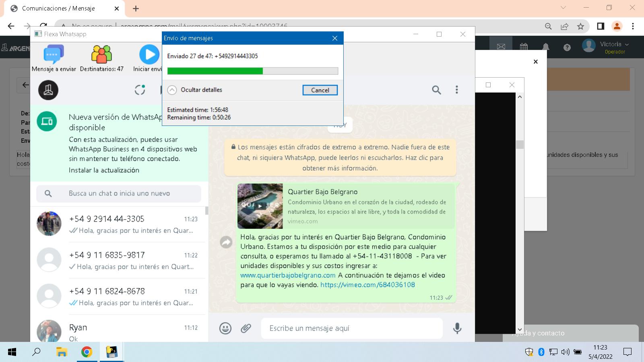The image size is (644, 362).
Task: Open Chrome from the taskbar
Action: [87, 352]
